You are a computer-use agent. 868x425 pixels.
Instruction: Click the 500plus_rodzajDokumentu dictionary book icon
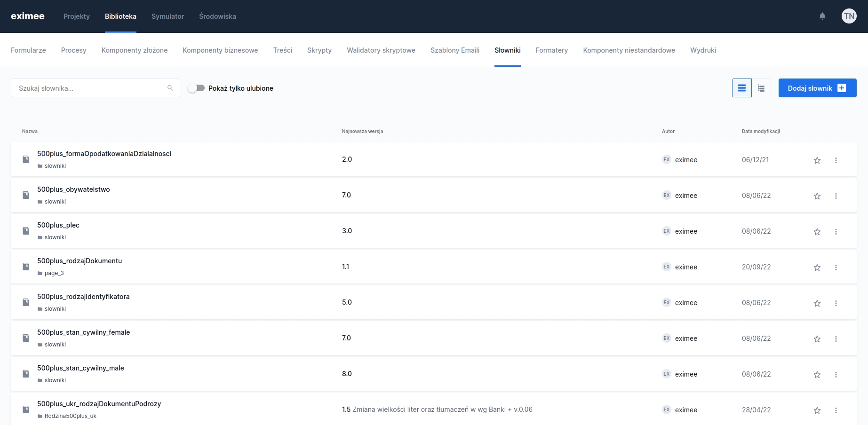26,267
